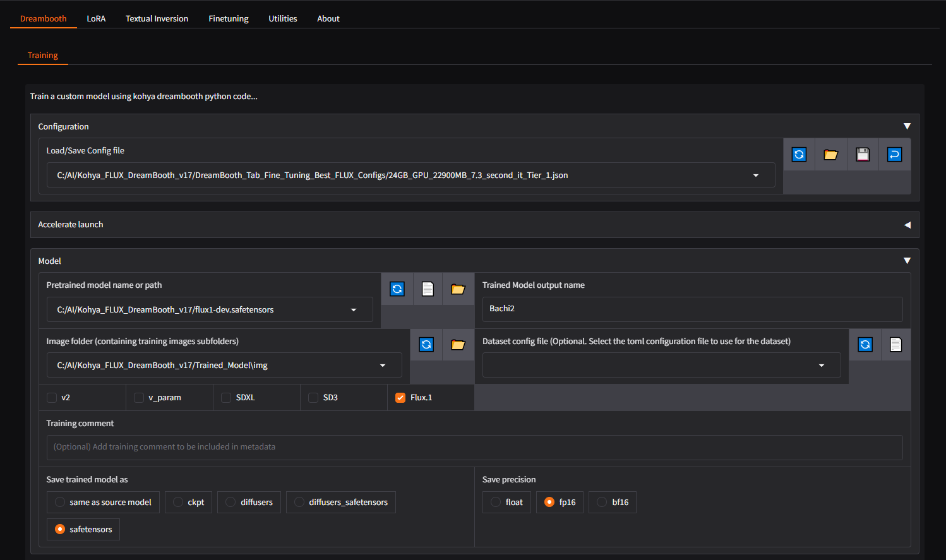
Task: Refresh the pretrained model path list
Action: pos(397,289)
